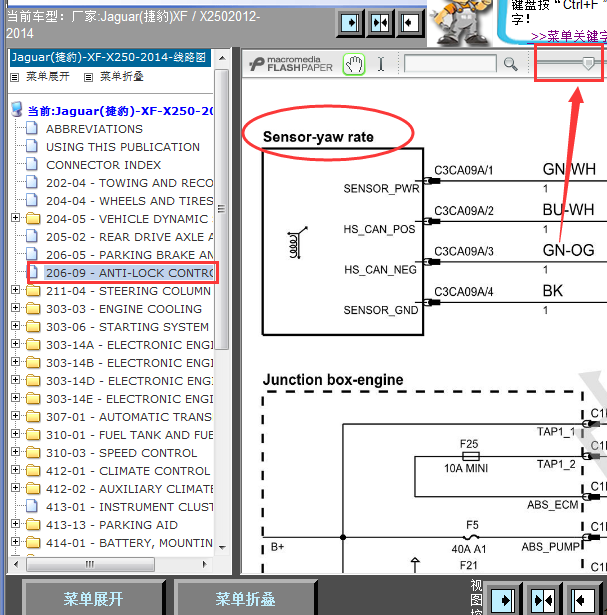Click the CONNECTOR INDEX page icon
607x615 pixels.
(x=32, y=164)
